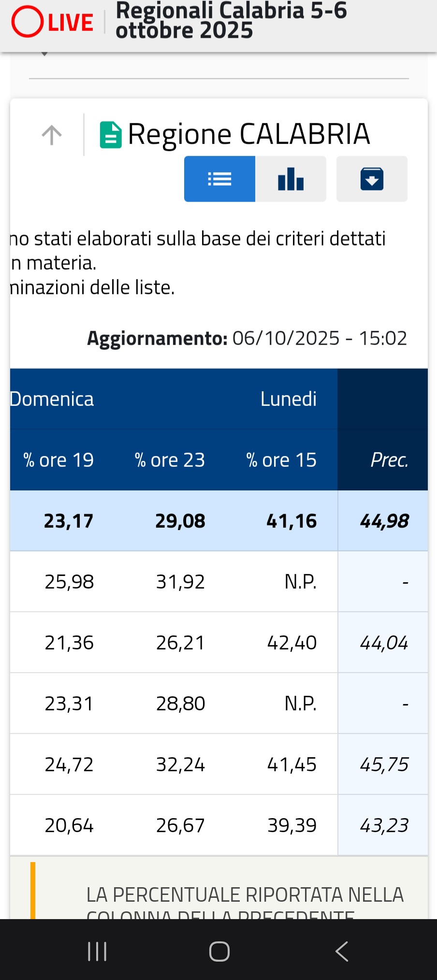Tap the LA PERCENTUALE RIPORTATA note

point(245,895)
